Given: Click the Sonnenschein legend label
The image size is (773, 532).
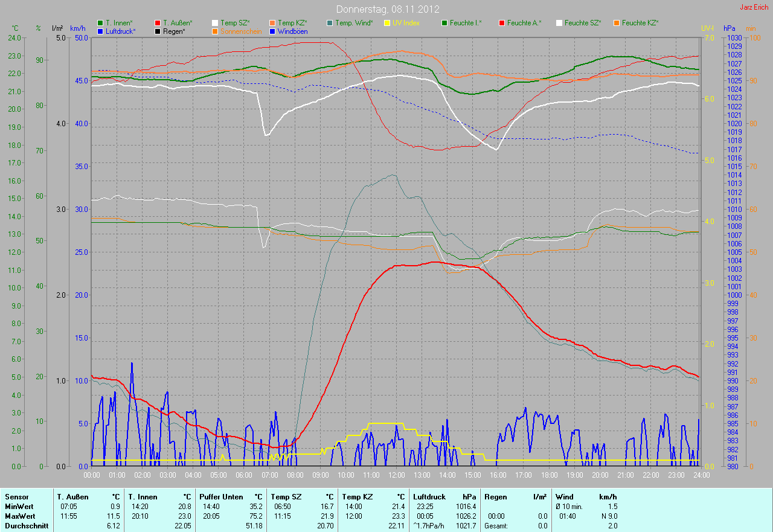Looking at the screenshot, I should click(241, 31).
